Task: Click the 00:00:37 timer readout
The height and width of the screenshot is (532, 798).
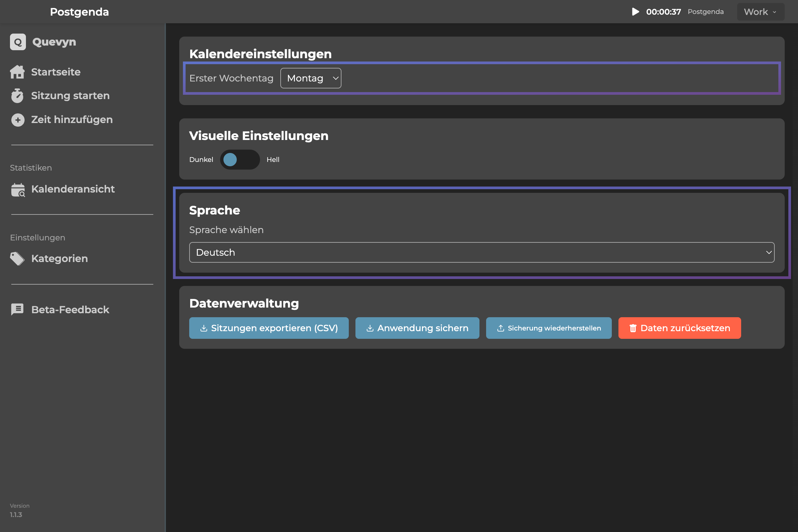Action: (x=663, y=12)
